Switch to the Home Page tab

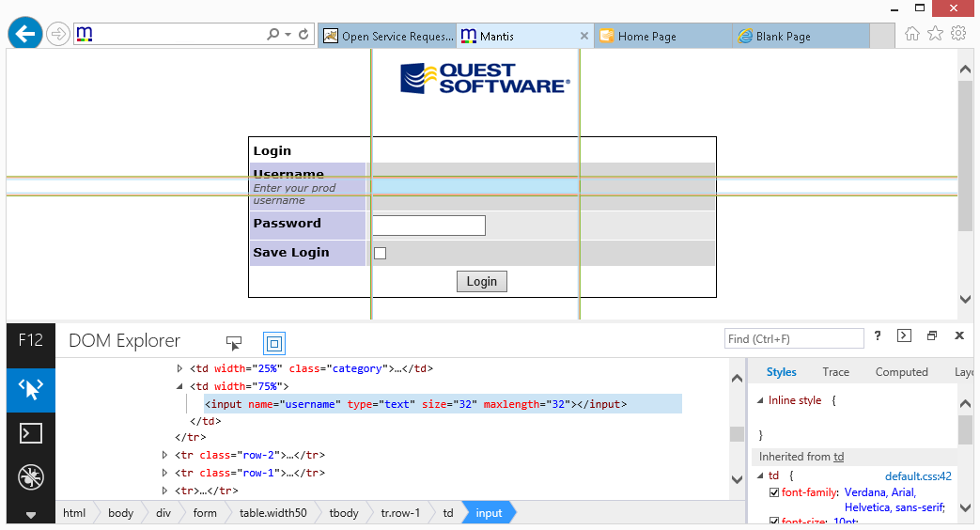(x=663, y=37)
